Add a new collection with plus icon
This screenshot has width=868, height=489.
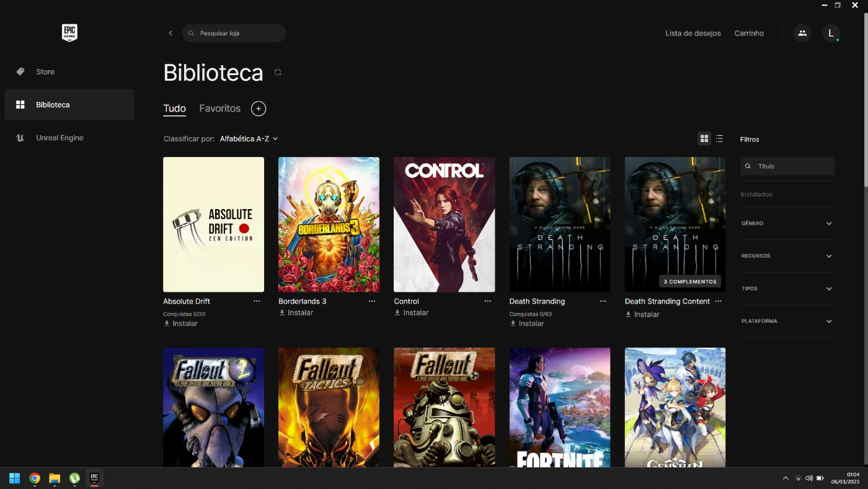pyautogui.click(x=259, y=109)
